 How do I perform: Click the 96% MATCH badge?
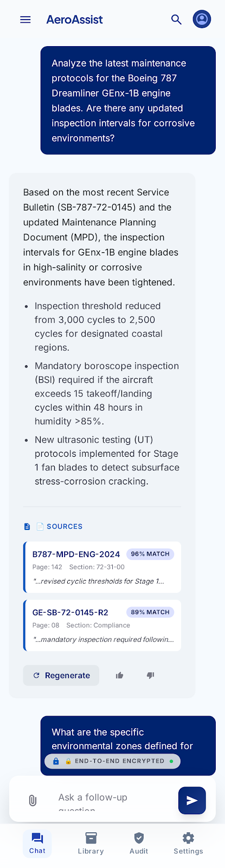point(150,554)
